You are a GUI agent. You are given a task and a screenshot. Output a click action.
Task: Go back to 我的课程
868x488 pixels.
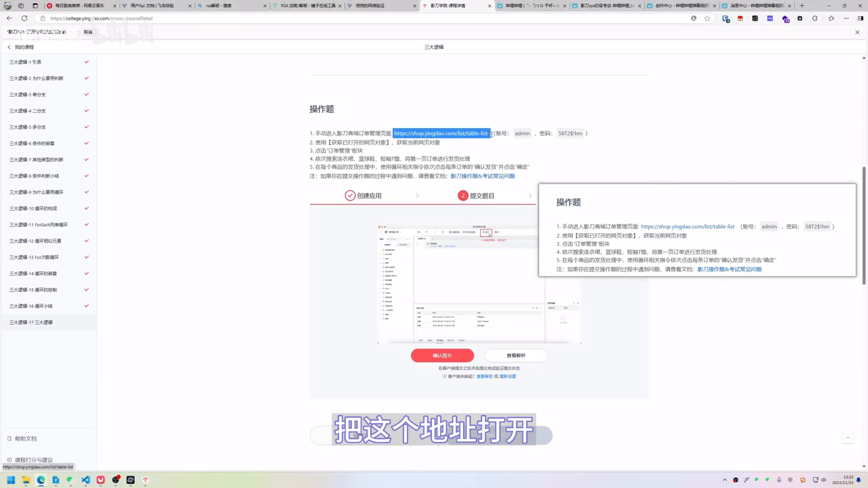point(20,47)
